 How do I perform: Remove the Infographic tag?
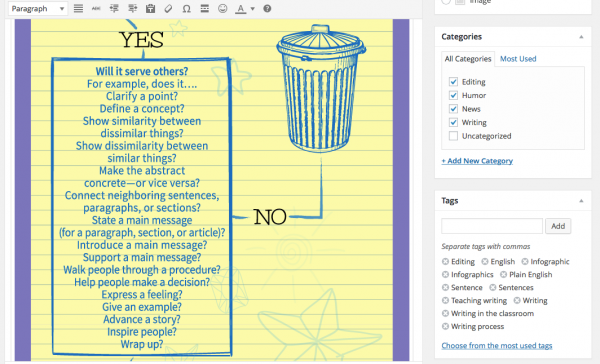pyautogui.click(x=525, y=261)
